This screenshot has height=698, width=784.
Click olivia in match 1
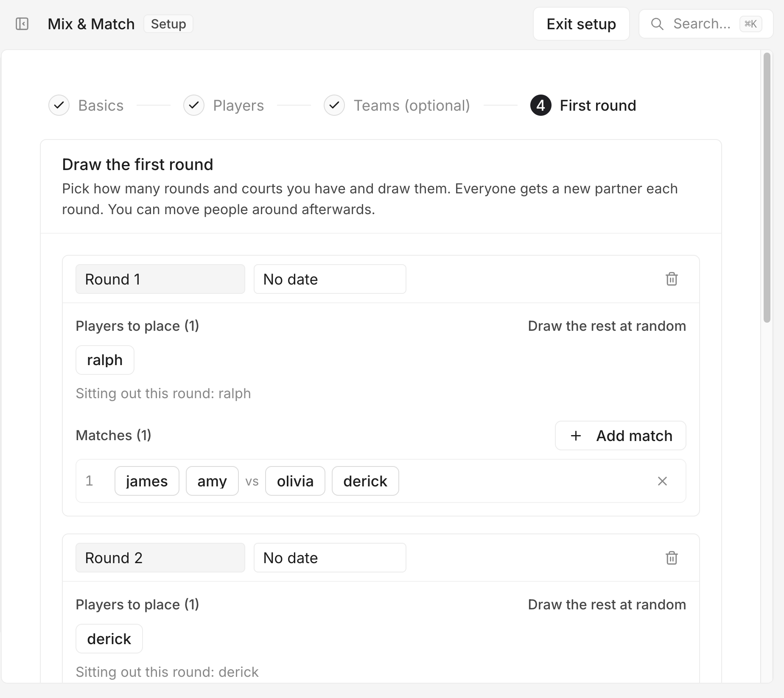tap(295, 481)
